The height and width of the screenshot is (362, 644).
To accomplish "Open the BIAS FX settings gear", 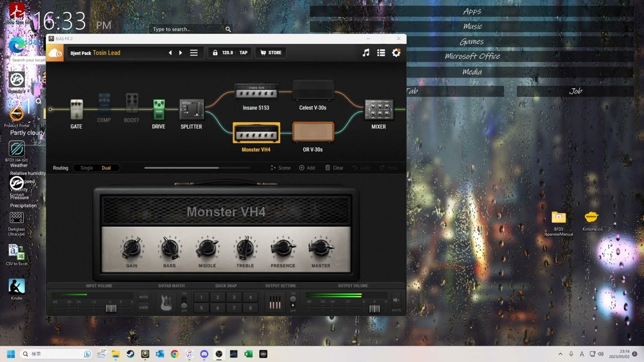I will (396, 53).
